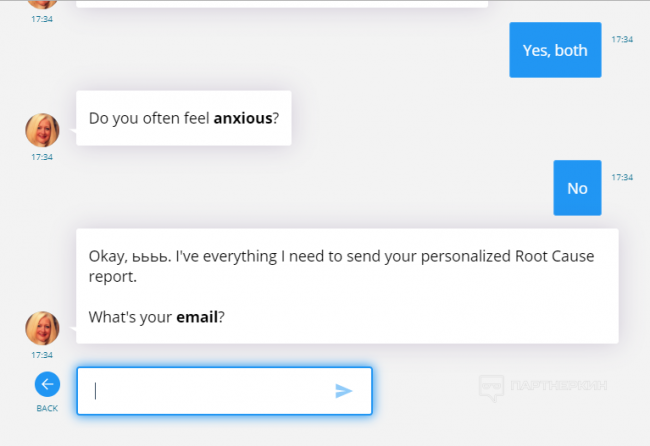This screenshot has width=650, height=446.
Task: Click the ПАРТНЕРКИН watermark text
Action: (x=558, y=385)
